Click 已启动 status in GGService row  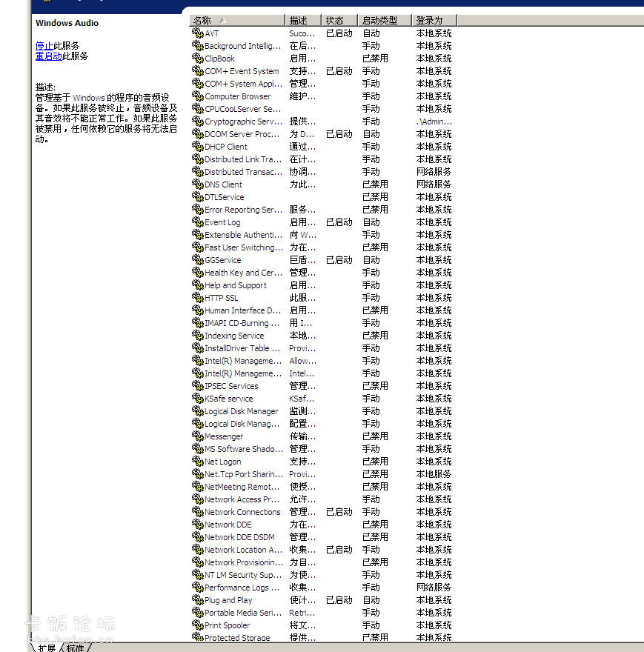pos(339,260)
